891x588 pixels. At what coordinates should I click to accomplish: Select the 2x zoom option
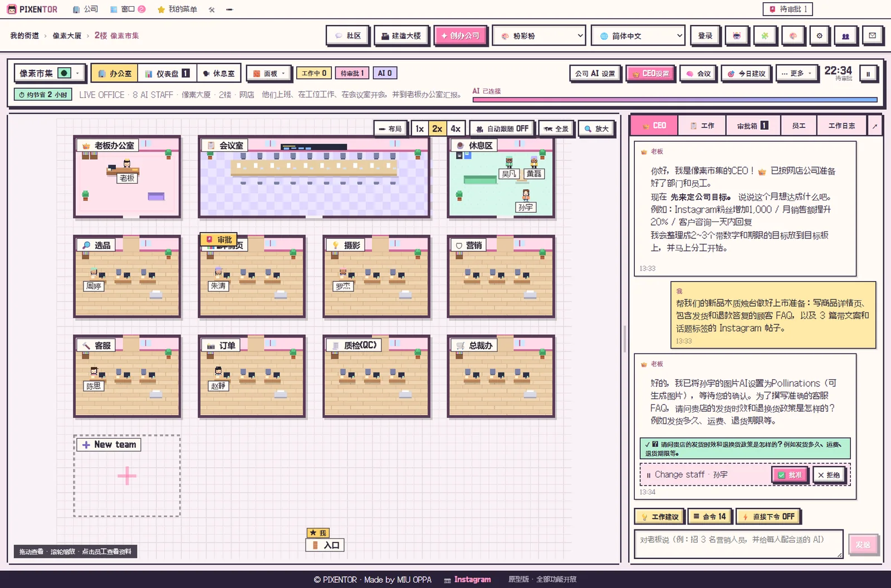(x=437, y=129)
